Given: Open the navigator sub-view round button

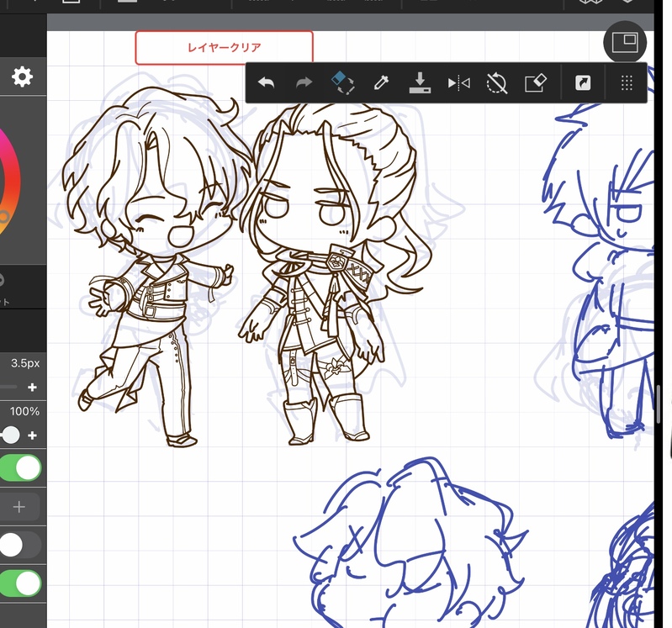Looking at the screenshot, I should click(624, 42).
